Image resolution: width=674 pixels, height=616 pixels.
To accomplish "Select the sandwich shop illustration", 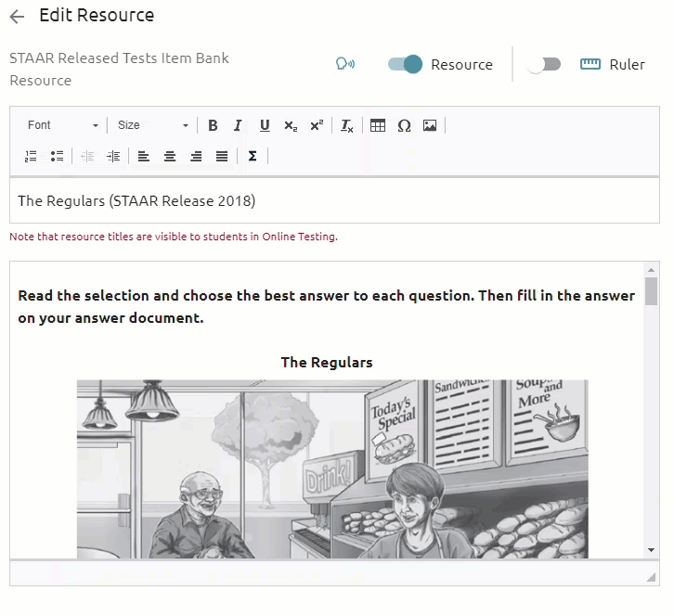I will (332, 469).
